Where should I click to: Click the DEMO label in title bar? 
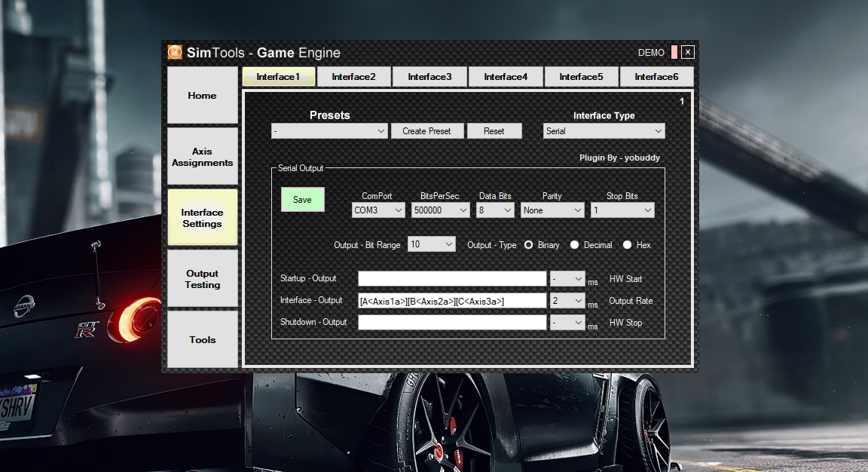click(651, 53)
